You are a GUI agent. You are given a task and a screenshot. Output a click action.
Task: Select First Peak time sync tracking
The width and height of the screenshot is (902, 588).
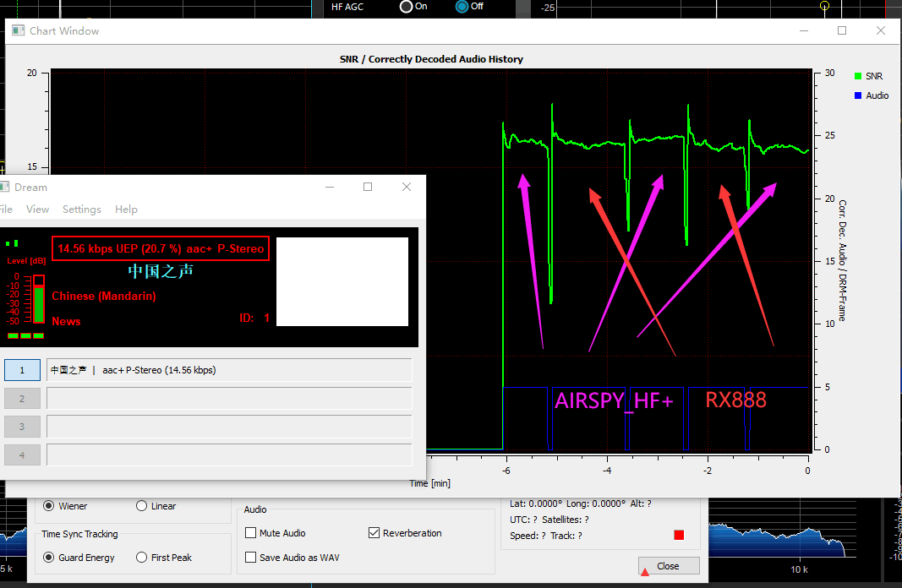click(142, 558)
